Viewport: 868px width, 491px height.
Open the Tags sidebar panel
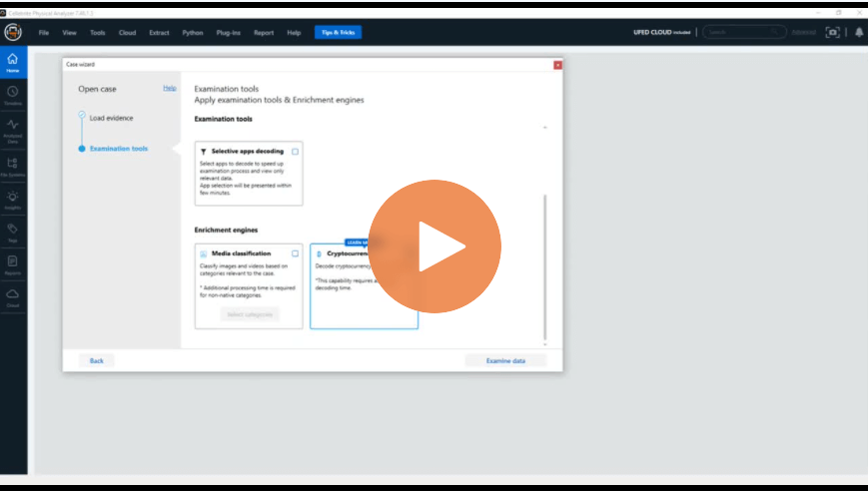point(12,232)
